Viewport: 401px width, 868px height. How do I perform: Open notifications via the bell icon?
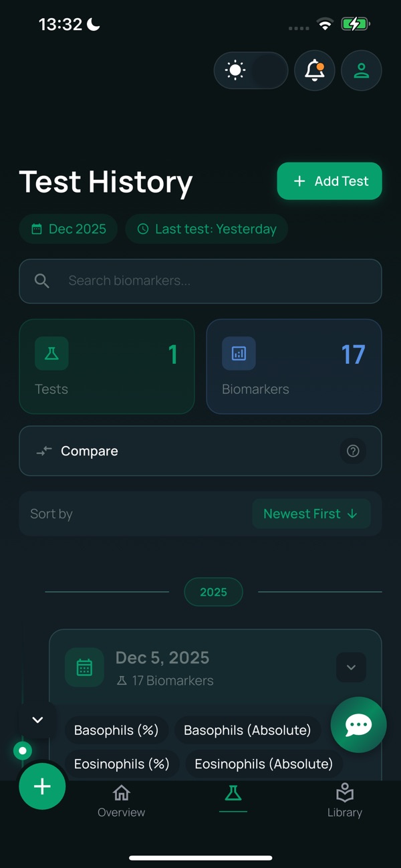coord(314,70)
